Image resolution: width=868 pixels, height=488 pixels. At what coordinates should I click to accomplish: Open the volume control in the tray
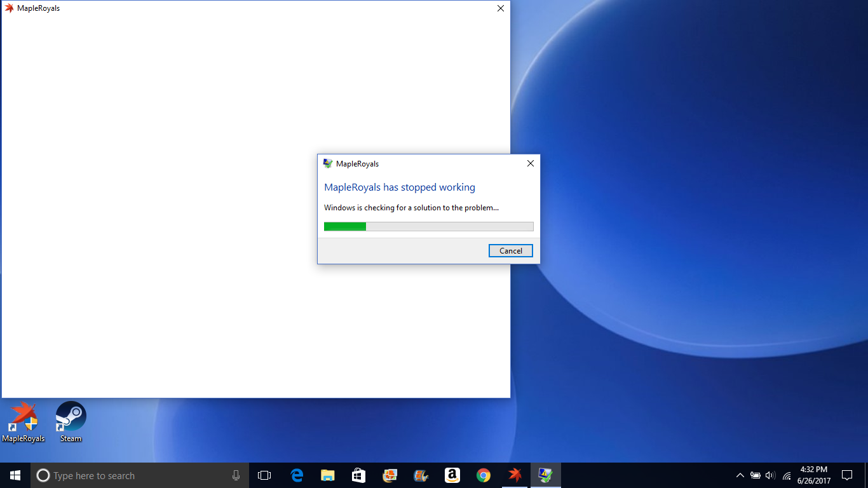pos(771,475)
